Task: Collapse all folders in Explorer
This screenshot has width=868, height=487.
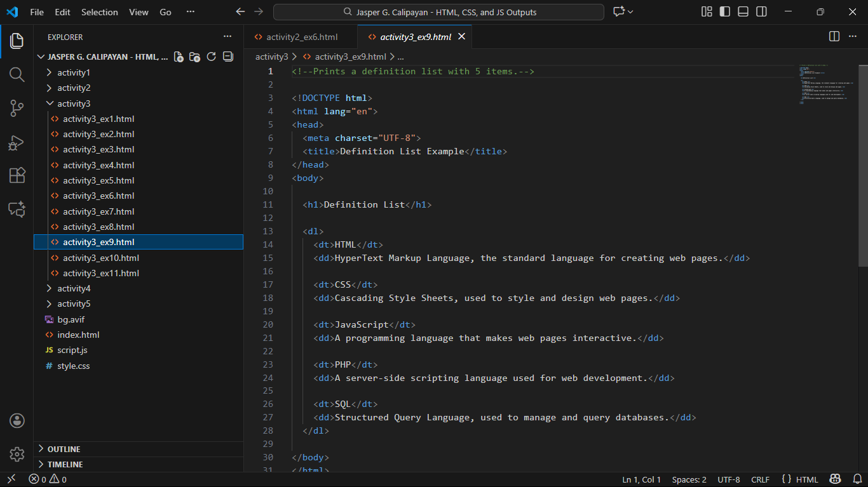Action: 228,57
